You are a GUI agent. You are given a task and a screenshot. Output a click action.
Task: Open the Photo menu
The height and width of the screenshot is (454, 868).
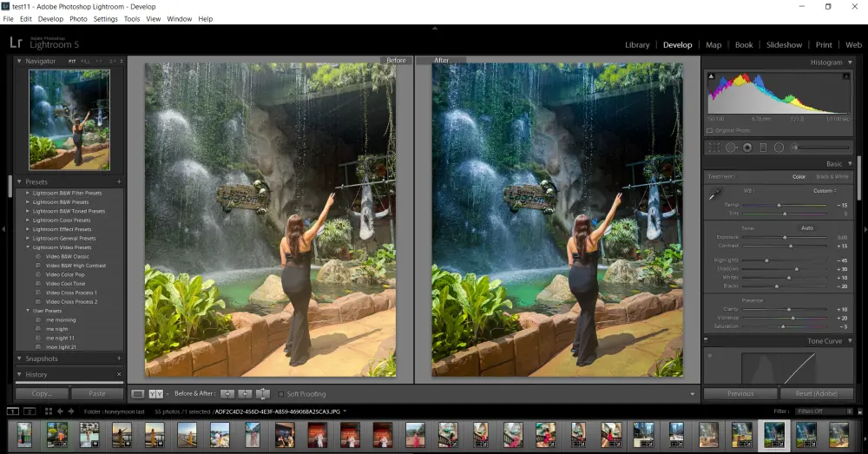coord(78,19)
